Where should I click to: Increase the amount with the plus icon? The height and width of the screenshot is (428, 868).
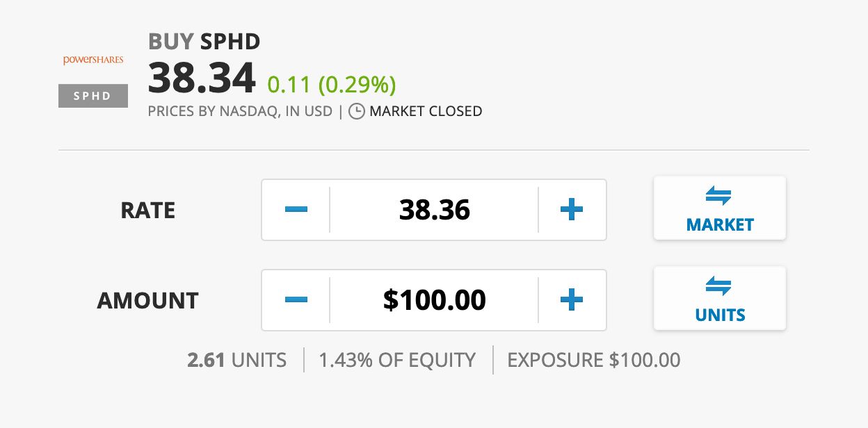pos(572,300)
